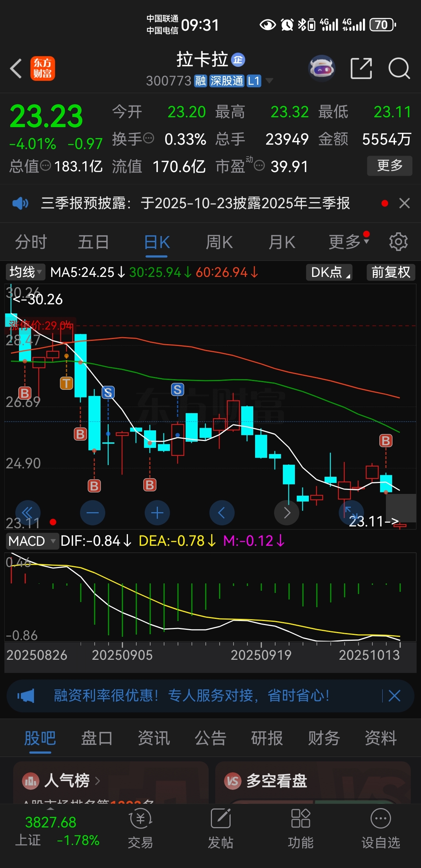Screen dimensions: 421x868
Task: Open the robot AI assistant icon
Action: pyautogui.click(x=322, y=68)
